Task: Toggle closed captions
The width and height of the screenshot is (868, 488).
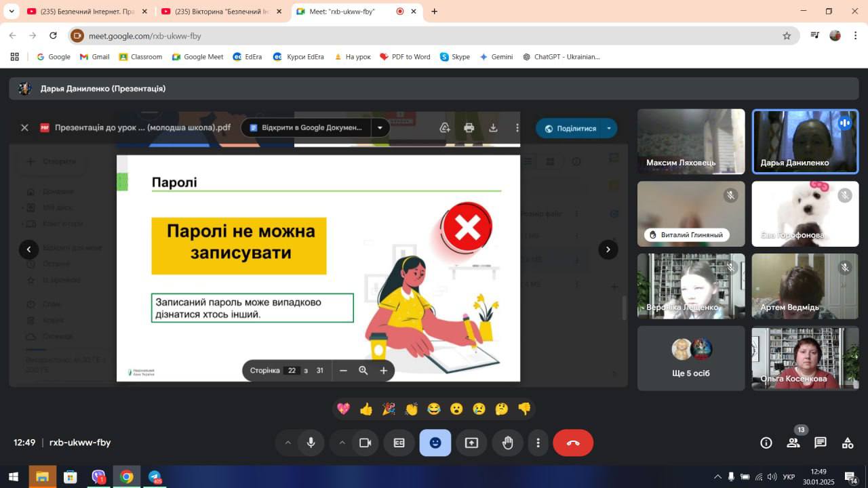Action: (x=399, y=443)
